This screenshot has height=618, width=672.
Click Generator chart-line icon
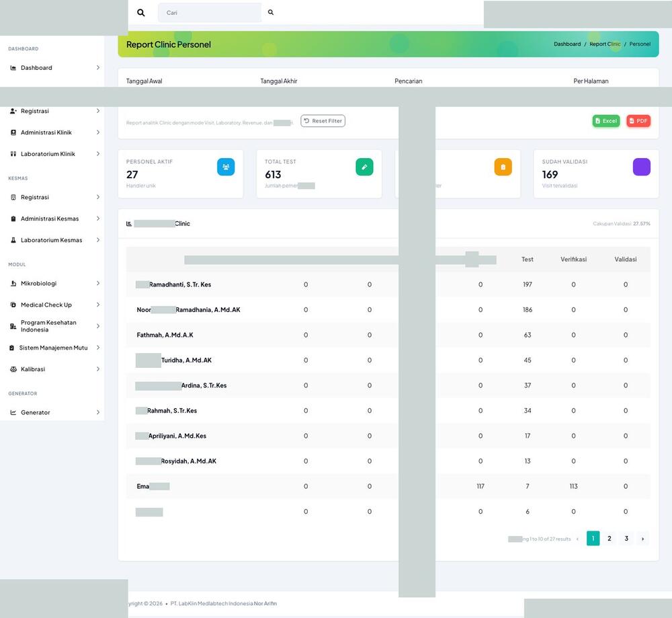pos(13,413)
